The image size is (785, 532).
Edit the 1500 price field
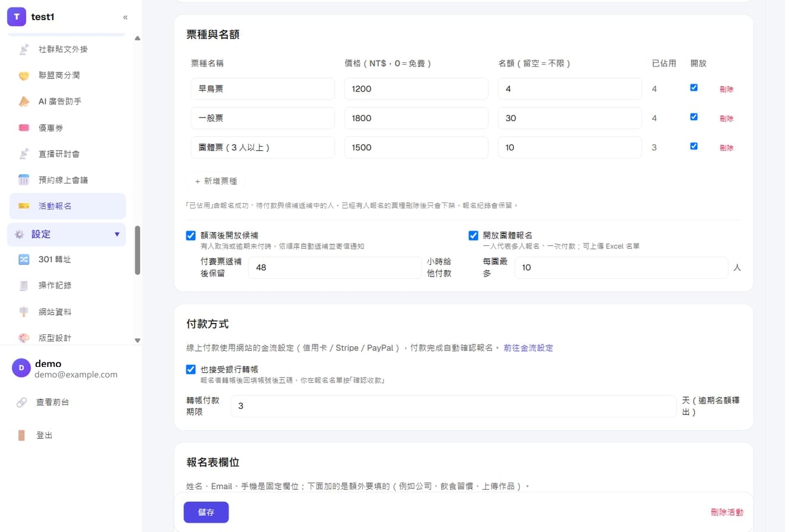tap(416, 147)
